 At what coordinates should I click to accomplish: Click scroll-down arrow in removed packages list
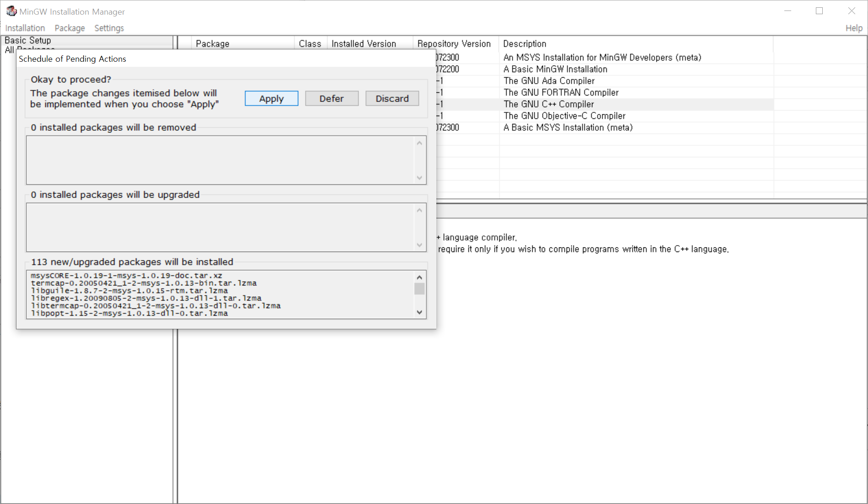pyautogui.click(x=419, y=178)
